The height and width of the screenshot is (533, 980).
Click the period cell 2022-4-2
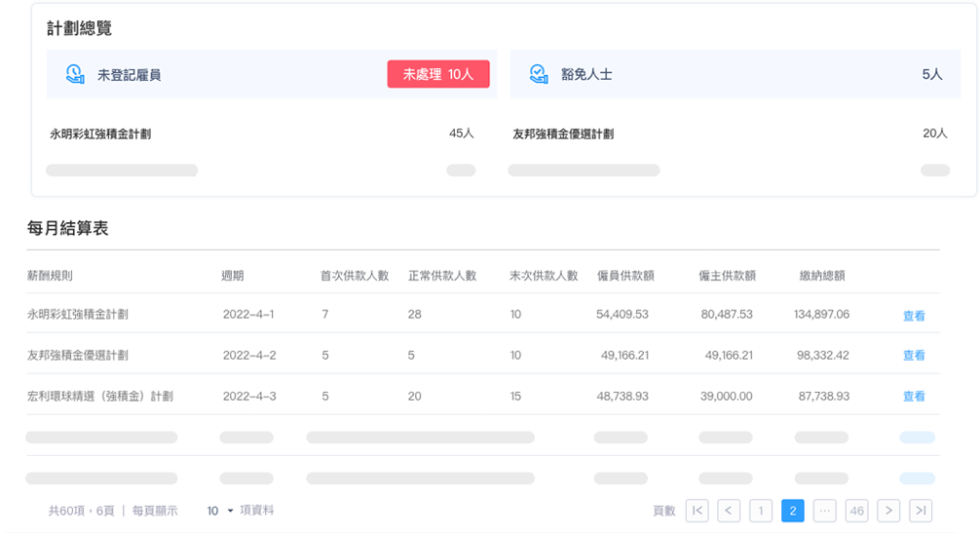(x=249, y=356)
